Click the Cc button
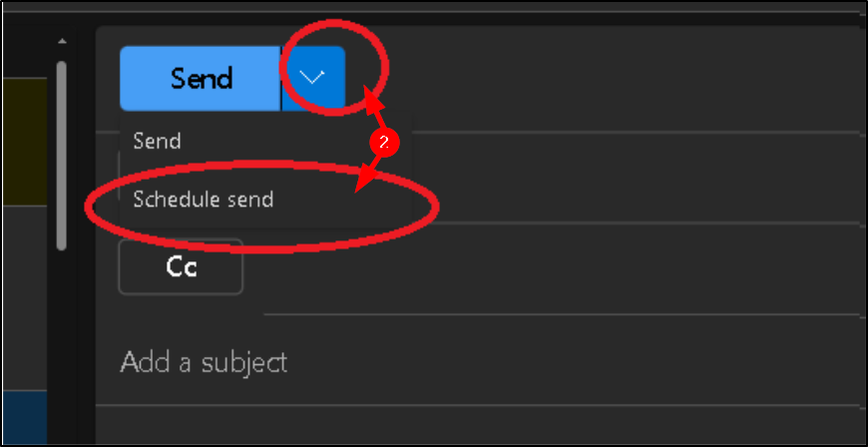Viewport: 868px width, 447px height. [181, 267]
